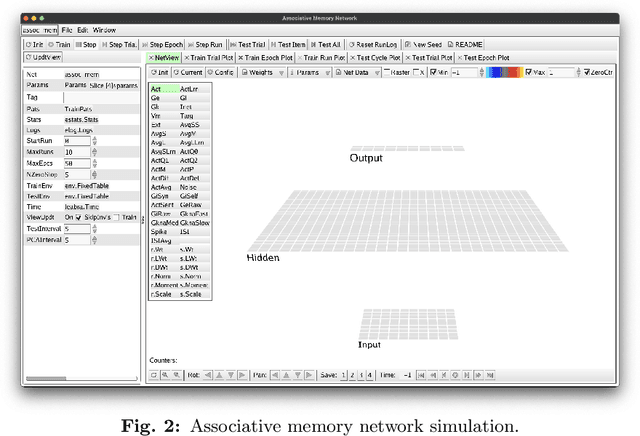The image size is (640, 436).
Task: Step back one time step
Action: tap(444, 375)
